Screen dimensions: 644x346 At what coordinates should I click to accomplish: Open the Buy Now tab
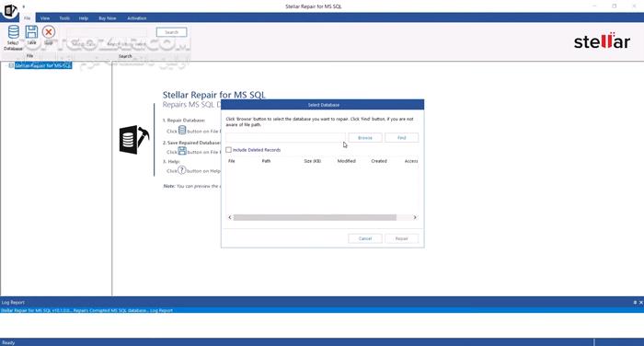click(108, 18)
